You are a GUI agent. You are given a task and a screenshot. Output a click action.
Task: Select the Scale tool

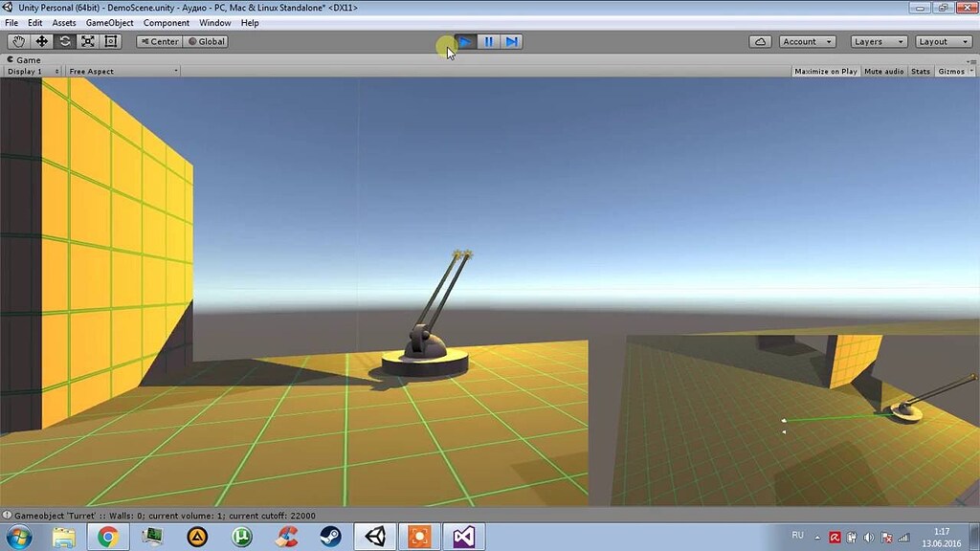click(x=87, y=41)
